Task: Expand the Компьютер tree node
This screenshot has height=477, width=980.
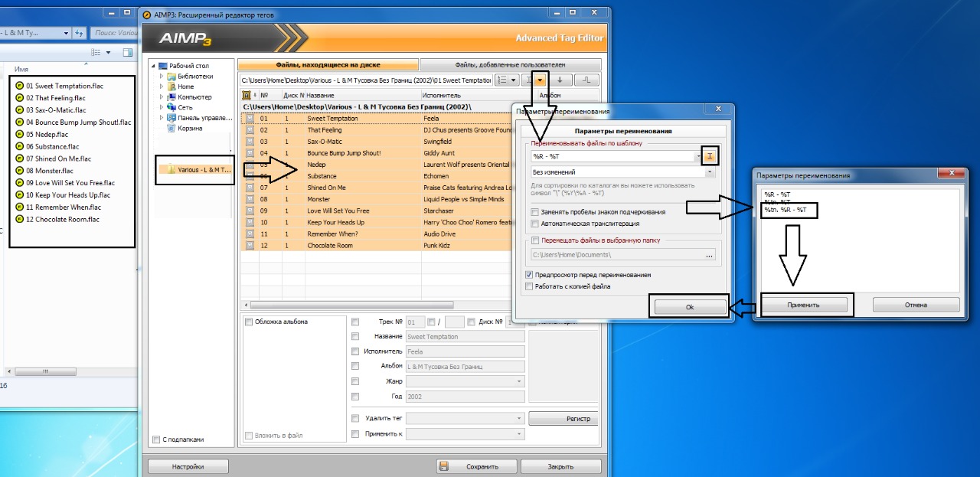Action: [162, 97]
